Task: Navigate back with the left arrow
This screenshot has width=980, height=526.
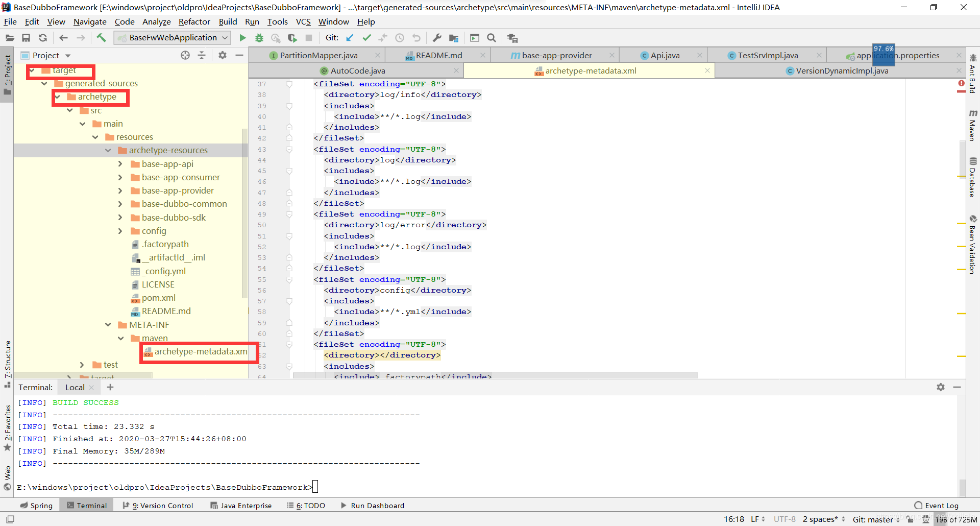Action: pyautogui.click(x=63, y=38)
